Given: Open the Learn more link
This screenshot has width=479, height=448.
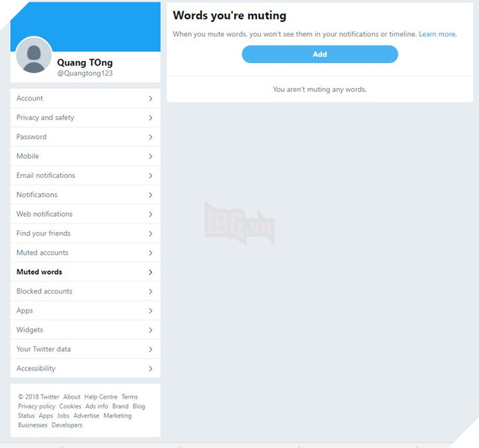Looking at the screenshot, I should coord(437,34).
